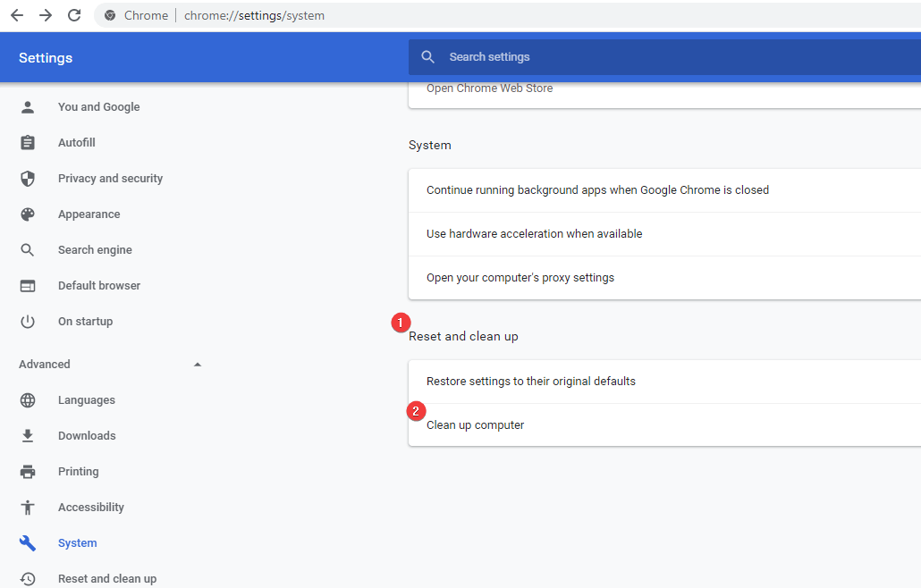Reload the page with refresh icon
Viewport: 921px width, 588px height.
(x=74, y=15)
